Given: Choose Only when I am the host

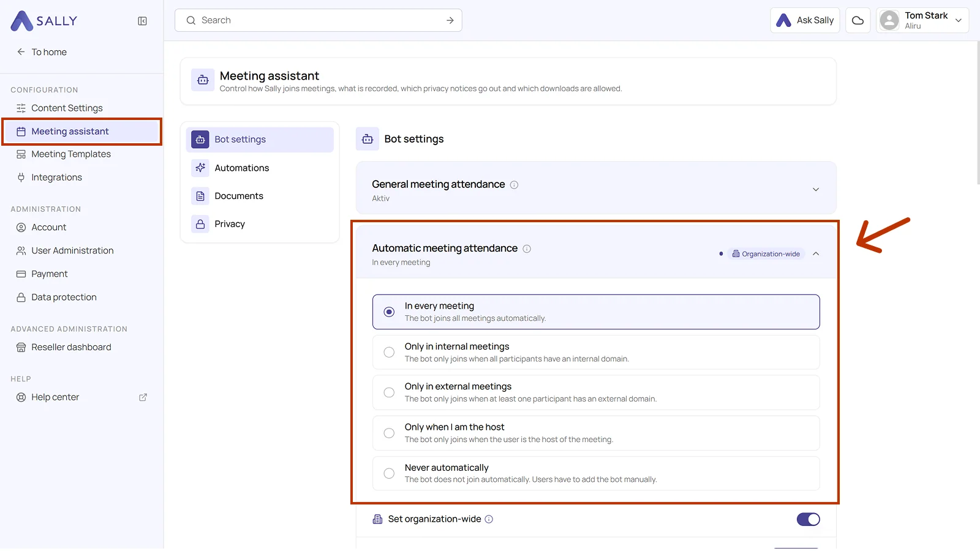Looking at the screenshot, I should 596,433.
